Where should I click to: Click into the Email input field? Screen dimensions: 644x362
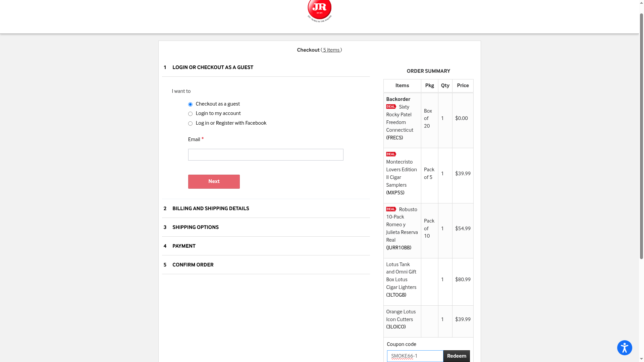point(265,155)
